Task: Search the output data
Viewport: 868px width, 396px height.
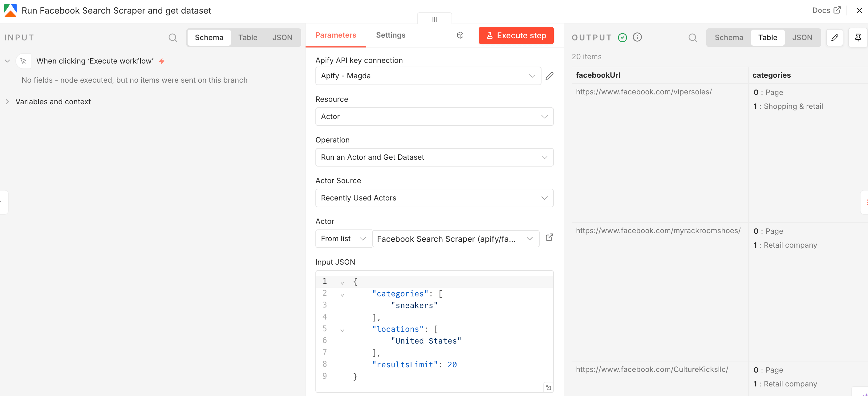Action: 692,37
